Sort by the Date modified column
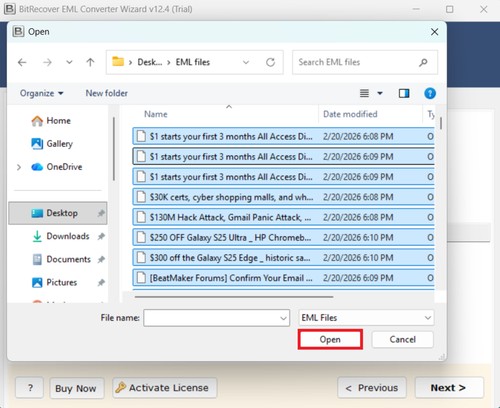This screenshot has height=408, width=500. pos(350,114)
